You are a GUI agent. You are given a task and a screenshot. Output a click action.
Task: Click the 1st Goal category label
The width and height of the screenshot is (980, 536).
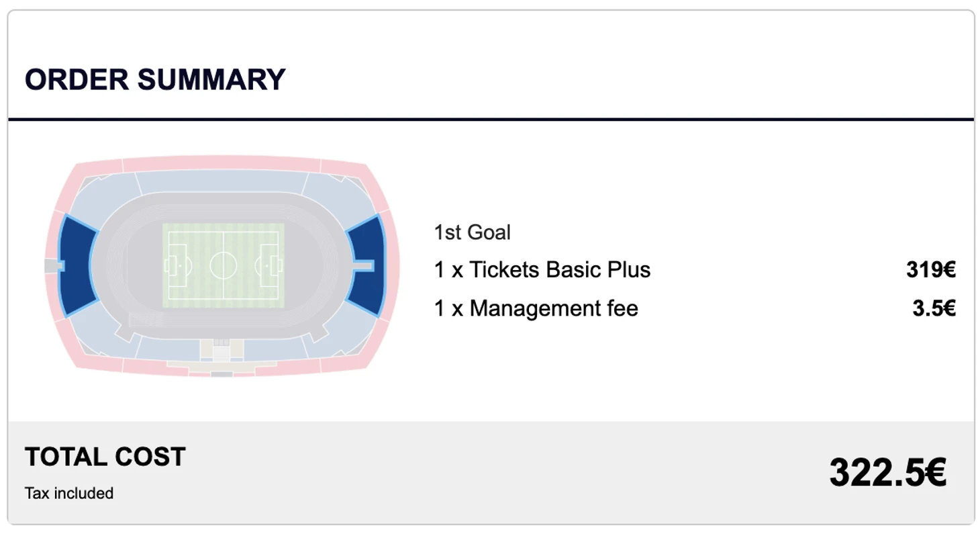[x=472, y=232]
